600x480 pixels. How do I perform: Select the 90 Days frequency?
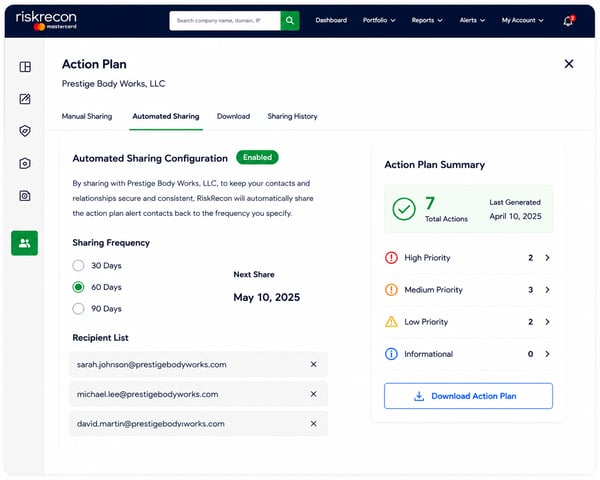78,309
